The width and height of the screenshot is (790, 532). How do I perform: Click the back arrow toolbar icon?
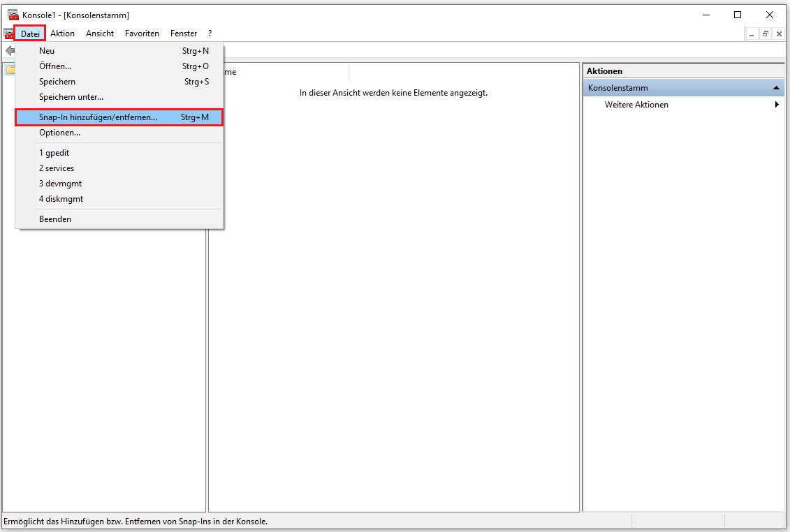coord(10,50)
